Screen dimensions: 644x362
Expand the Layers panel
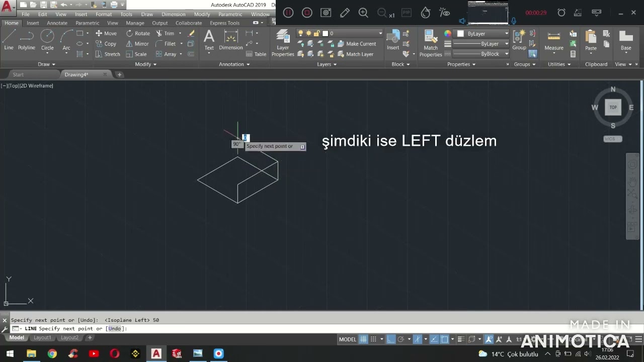pos(327,64)
